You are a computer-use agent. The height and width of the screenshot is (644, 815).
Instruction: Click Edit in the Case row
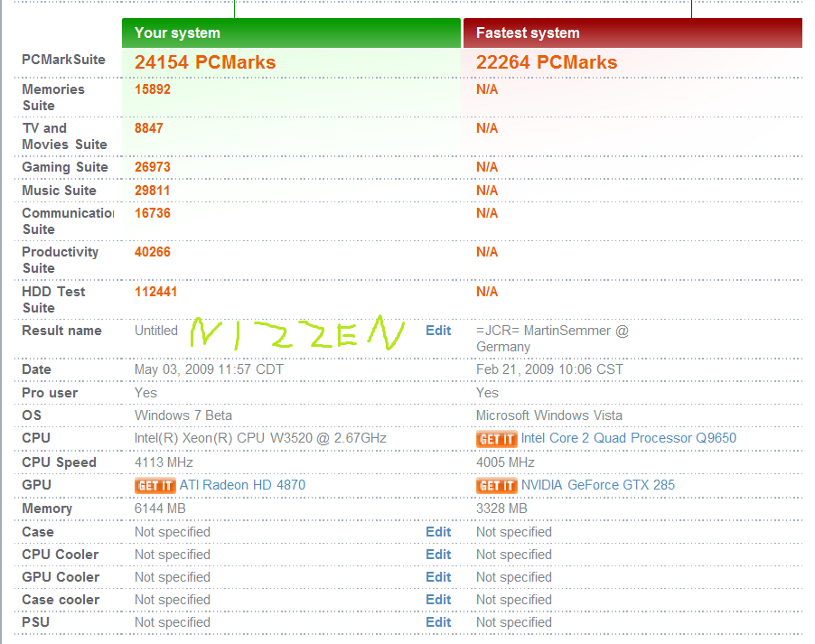point(438,532)
